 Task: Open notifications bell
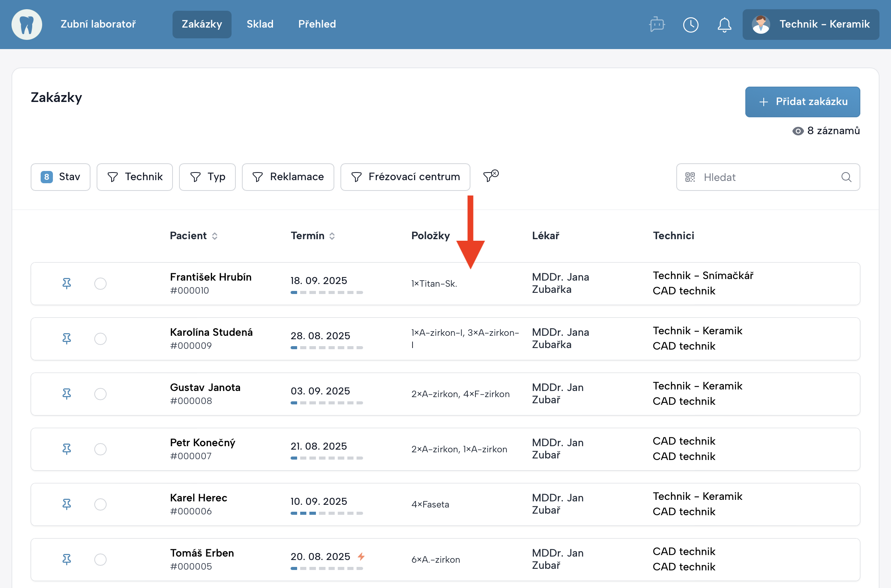[724, 25]
